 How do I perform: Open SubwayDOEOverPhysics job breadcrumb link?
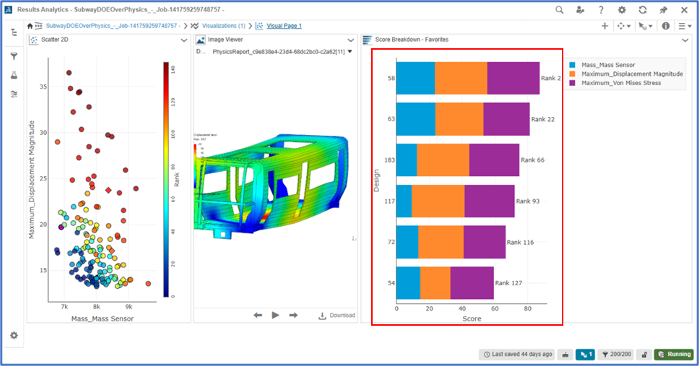click(112, 26)
